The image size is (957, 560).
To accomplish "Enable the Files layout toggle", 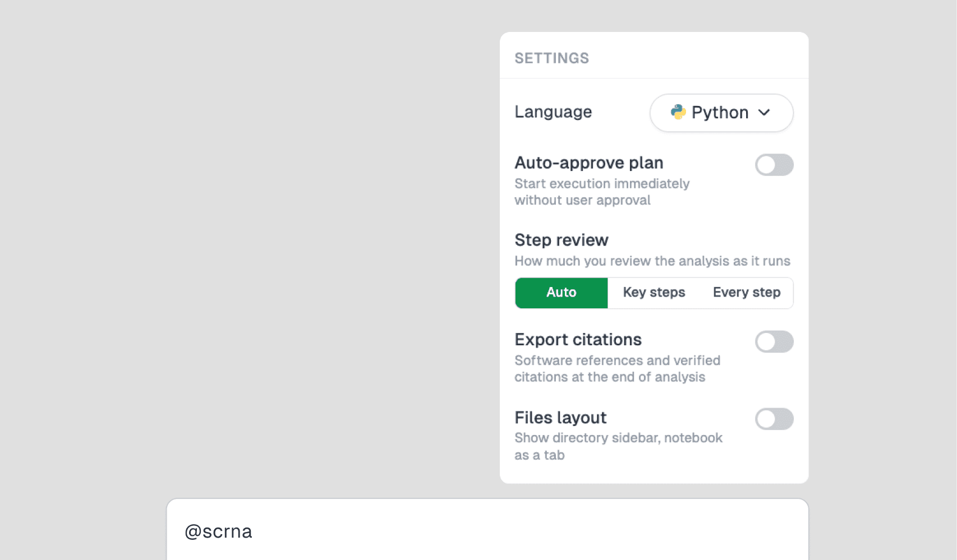I will point(774,419).
